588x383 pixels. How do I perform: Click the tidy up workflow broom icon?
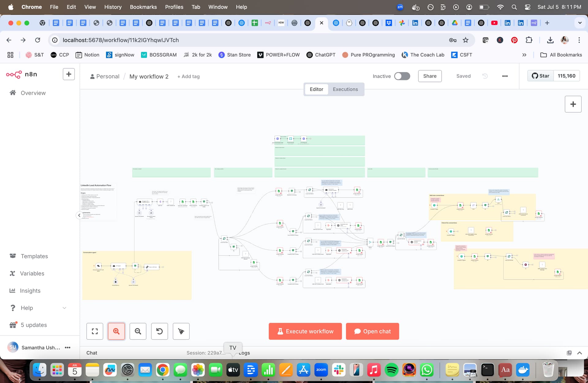[x=181, y=331]
